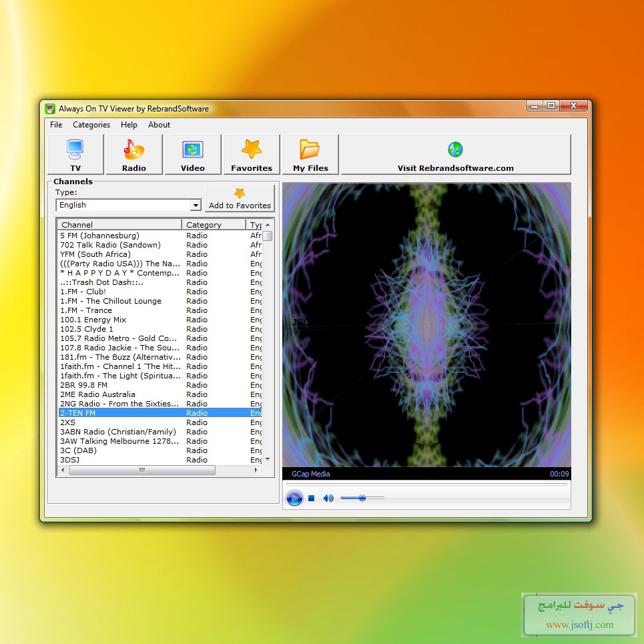Select the channel YFM (South Africa)

pos(159,254)
